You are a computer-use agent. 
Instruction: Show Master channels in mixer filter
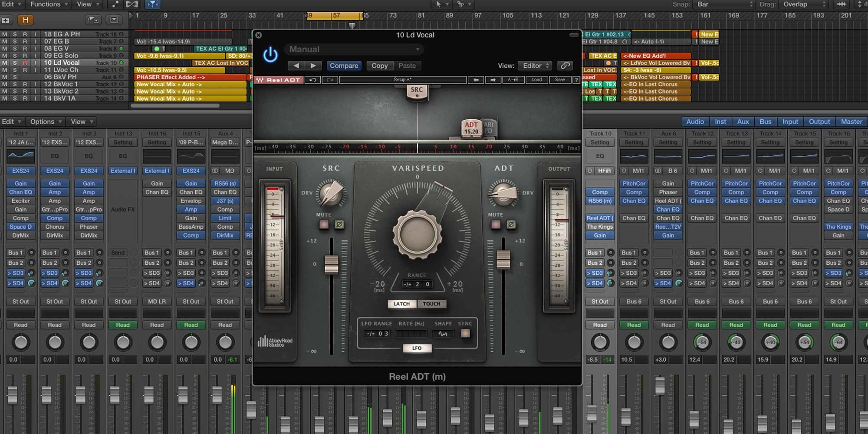tap(852, 122)
